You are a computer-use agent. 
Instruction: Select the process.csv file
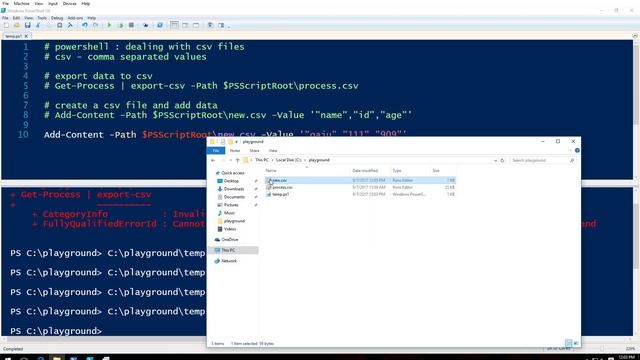click(360, 187)
